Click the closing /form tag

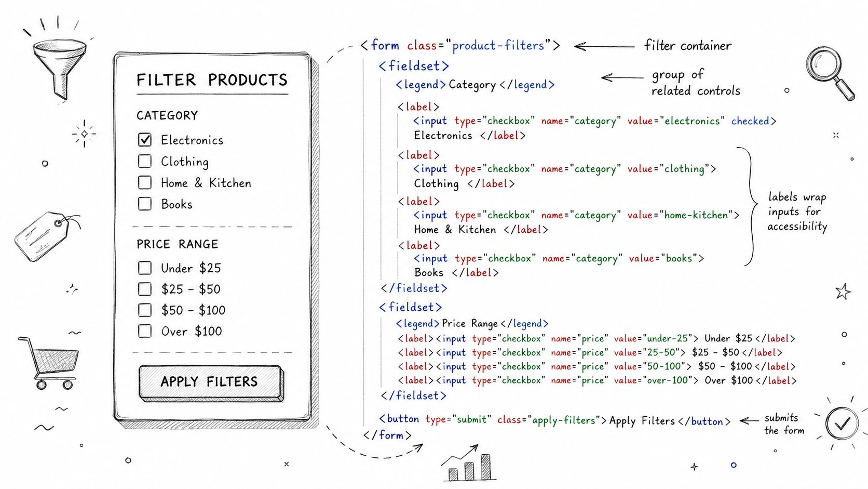[x=387, y=435]
